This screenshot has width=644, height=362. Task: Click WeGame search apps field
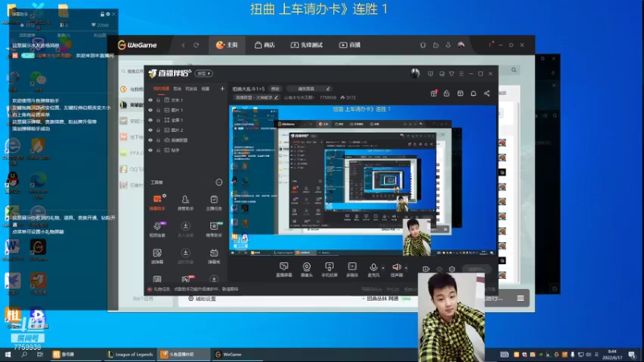(132, 72)
